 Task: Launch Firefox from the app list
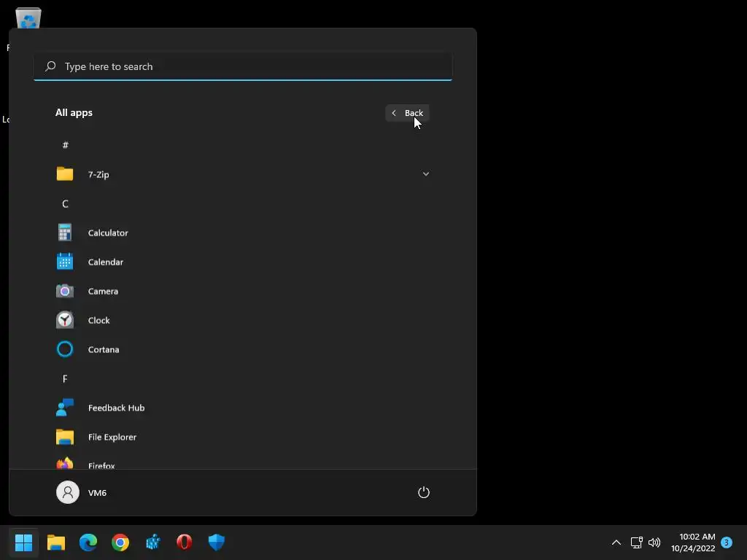(x=65, y=463)
